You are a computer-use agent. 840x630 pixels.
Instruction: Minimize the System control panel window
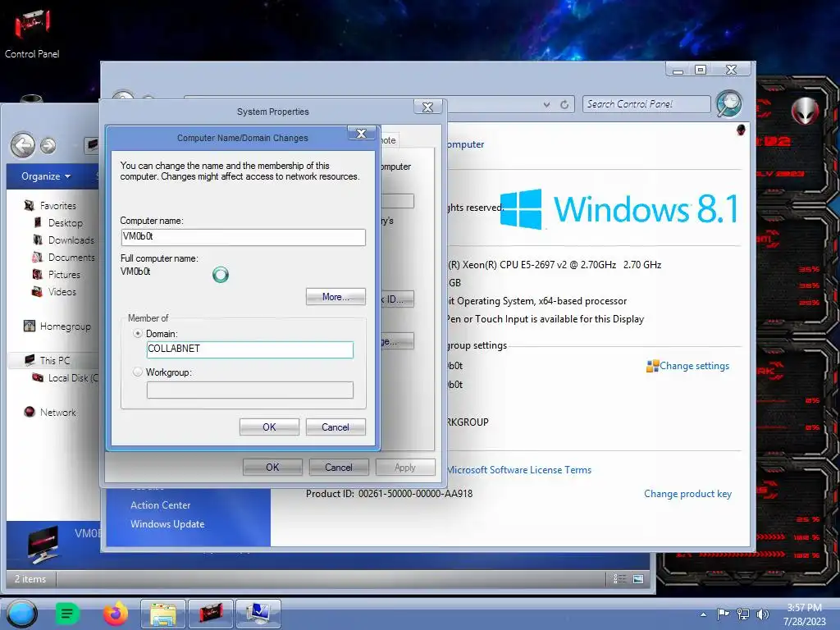(678, 70)
